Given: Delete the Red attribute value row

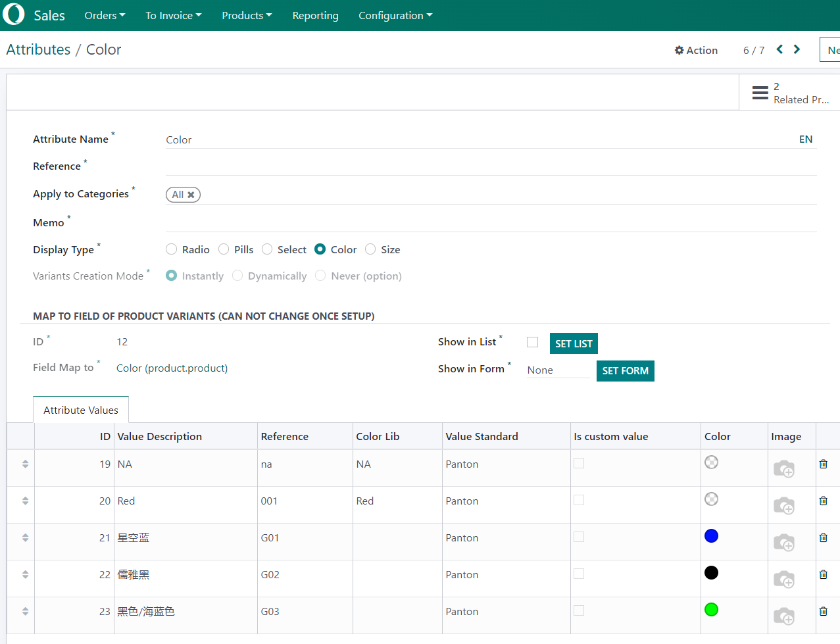Looking at the screenshot, I should click(823, 501).
